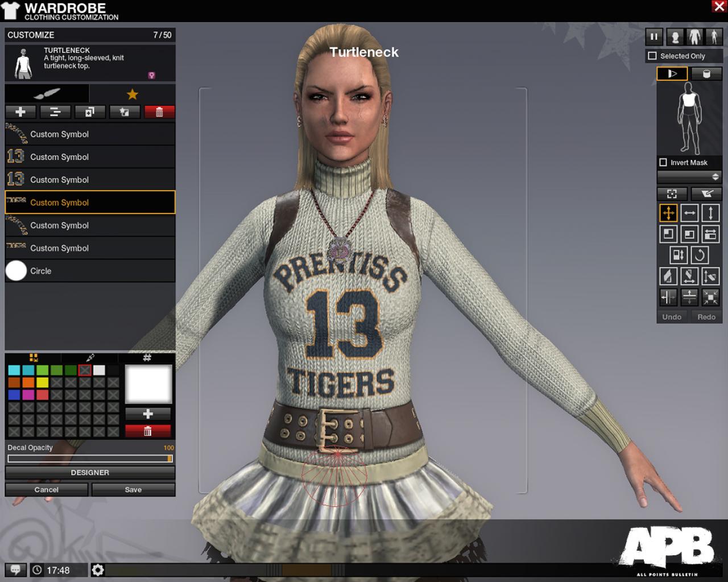Click the body mask figure preview
Image resolution: width=728 pixels, height=582 pixels.
click(689, 118)
